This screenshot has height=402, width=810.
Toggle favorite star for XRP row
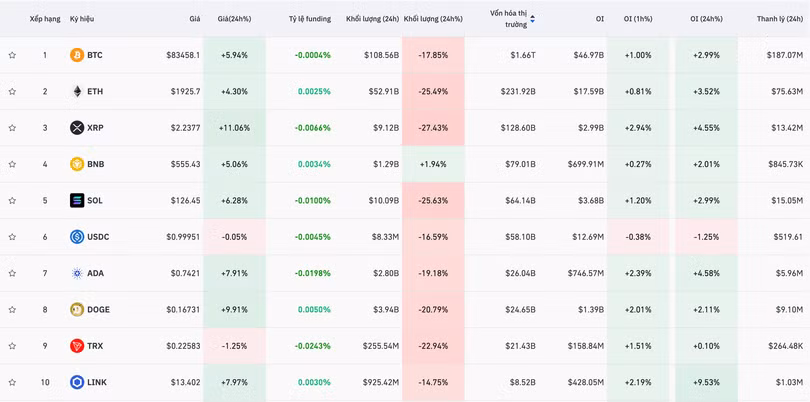[x=12, y=128]
